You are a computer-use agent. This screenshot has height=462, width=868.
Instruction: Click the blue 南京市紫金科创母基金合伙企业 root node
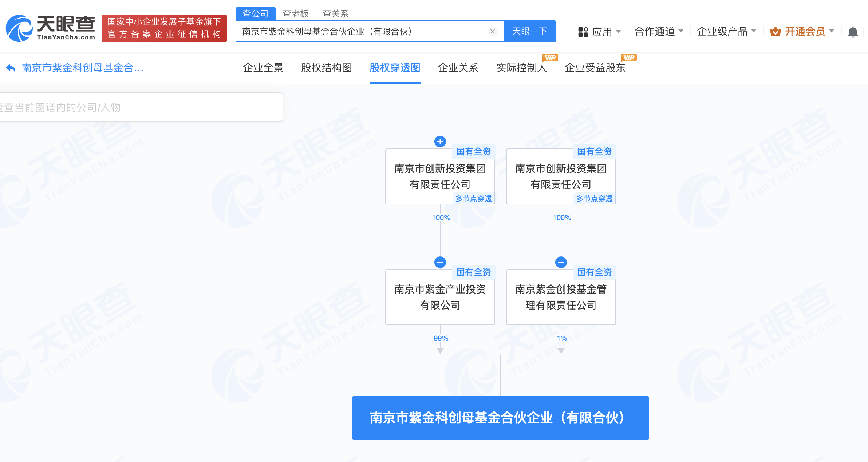tap(500, 418)
